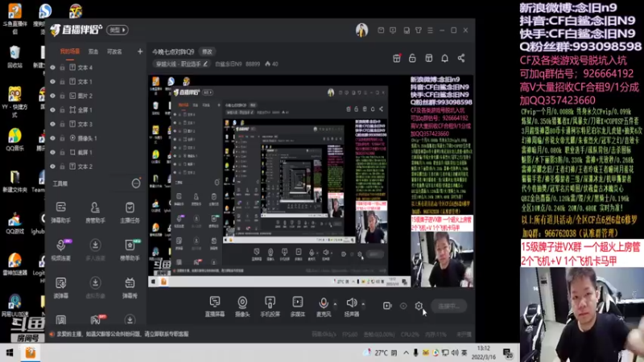
Task: Click the 直播中 streaming status button
Action: (x=448, y=306)
